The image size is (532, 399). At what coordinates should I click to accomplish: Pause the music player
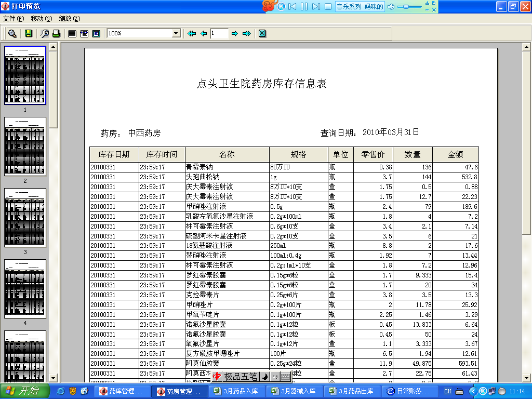(304, 6)
